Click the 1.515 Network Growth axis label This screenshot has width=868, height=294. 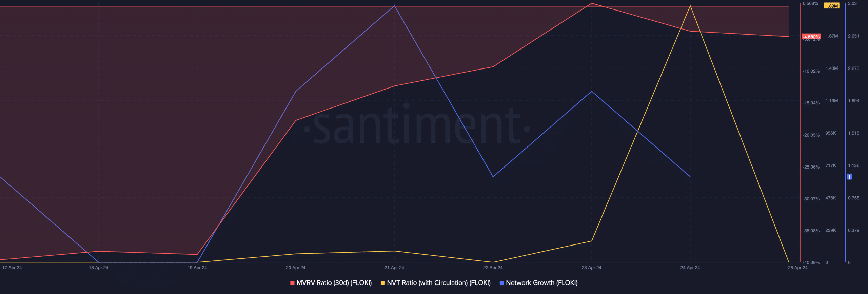pos(854,133)
